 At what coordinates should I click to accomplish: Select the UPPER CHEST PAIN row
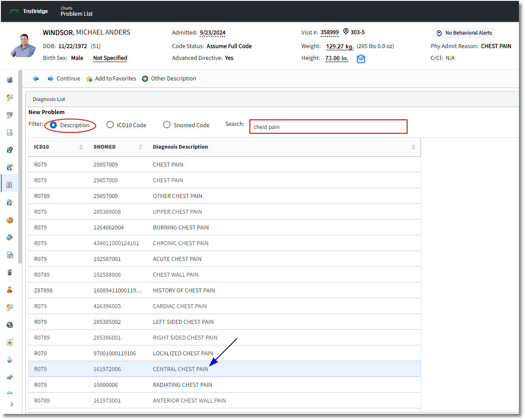pos(225,212)
